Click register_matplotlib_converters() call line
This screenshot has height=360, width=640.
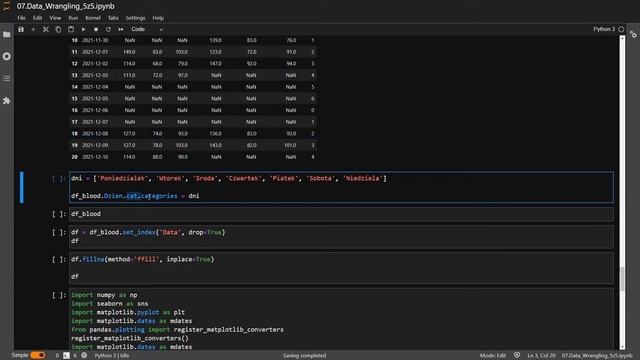pyautogui.click(x=130, y=338)
